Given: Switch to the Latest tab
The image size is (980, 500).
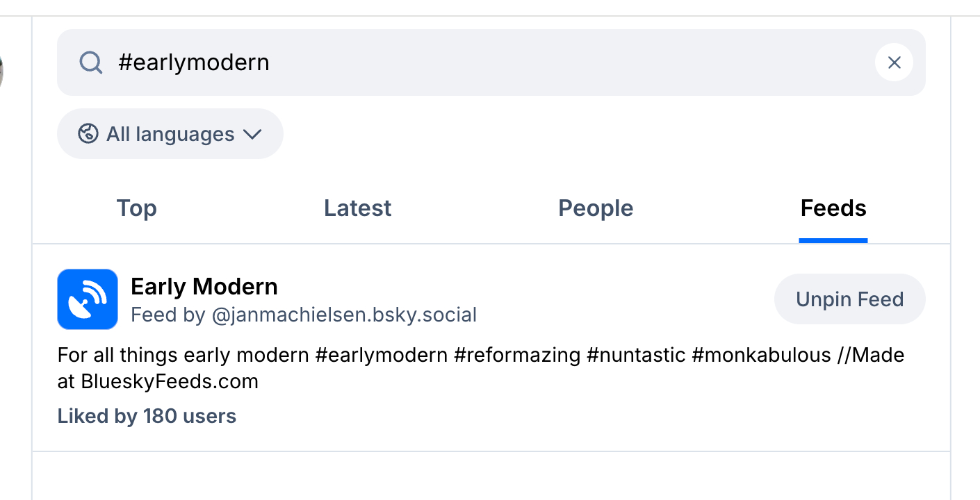Looking at the screenshot, I should coord(357,208).
